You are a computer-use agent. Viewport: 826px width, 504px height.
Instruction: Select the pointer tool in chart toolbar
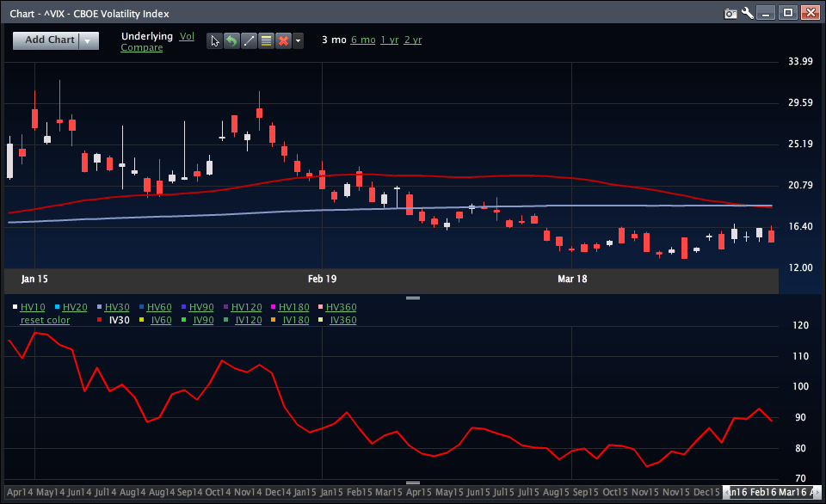coord(214,40)
